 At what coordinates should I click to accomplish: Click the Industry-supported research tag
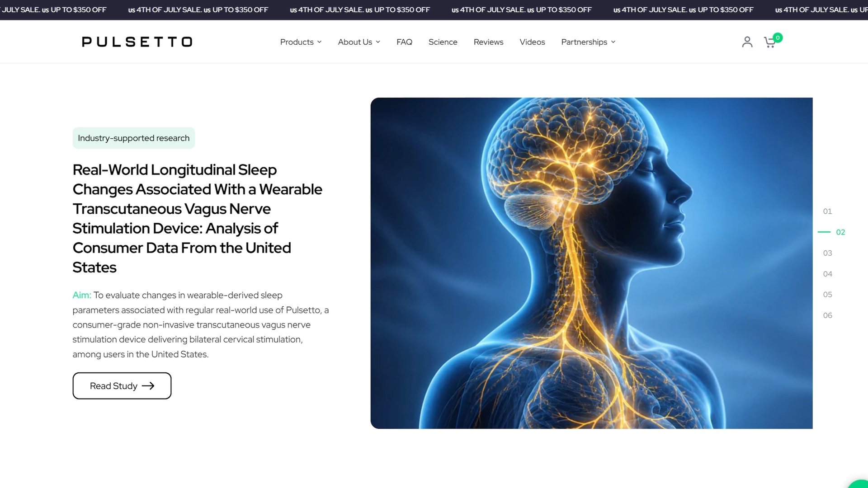tap(134, 138)
